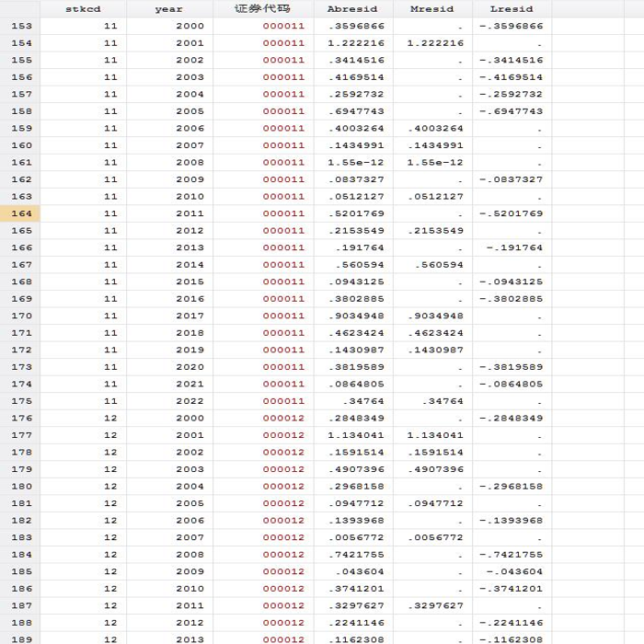Select the 证券代码 column header
This screenshot has width=644, height=644.
coord(263,8)
